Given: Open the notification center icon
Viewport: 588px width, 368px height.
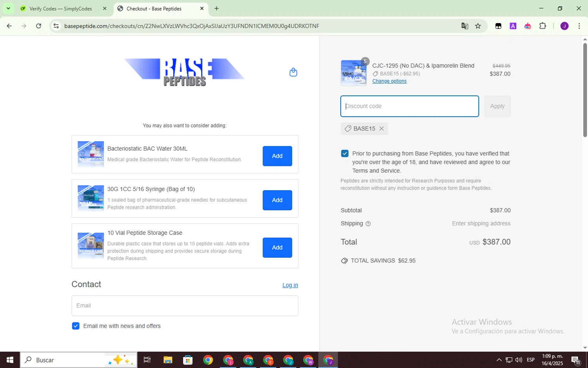Looking at the screenshot, I should [x=575, y=360].
